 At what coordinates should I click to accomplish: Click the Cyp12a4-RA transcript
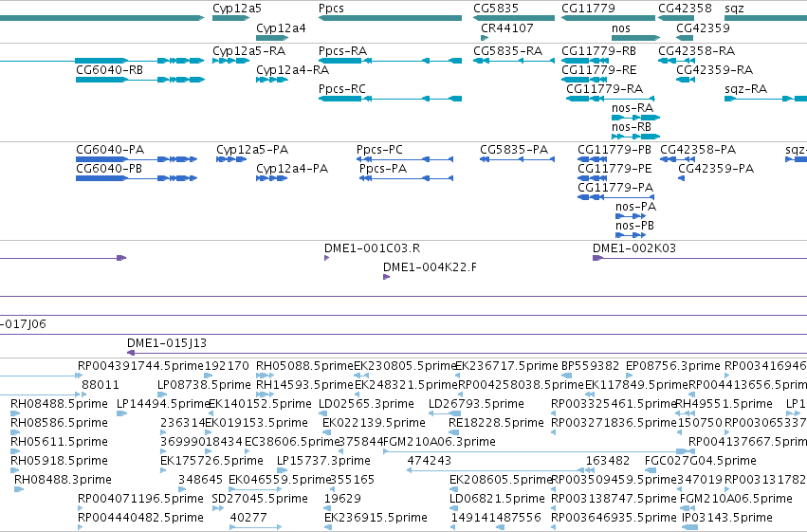(x=272, y=80)
